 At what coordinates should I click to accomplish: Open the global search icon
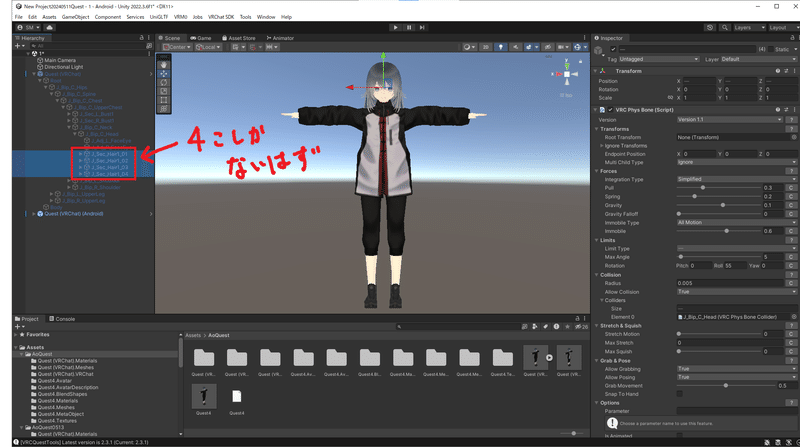(724, 28)
